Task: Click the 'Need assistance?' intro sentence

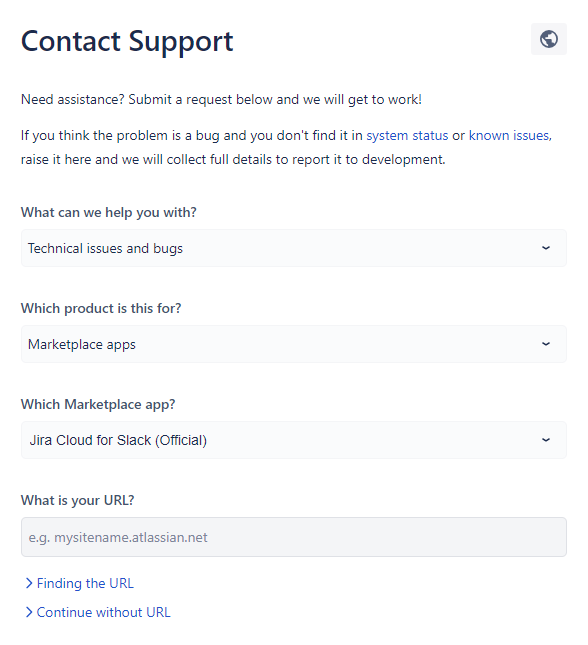Action: [x=221, y=100]
